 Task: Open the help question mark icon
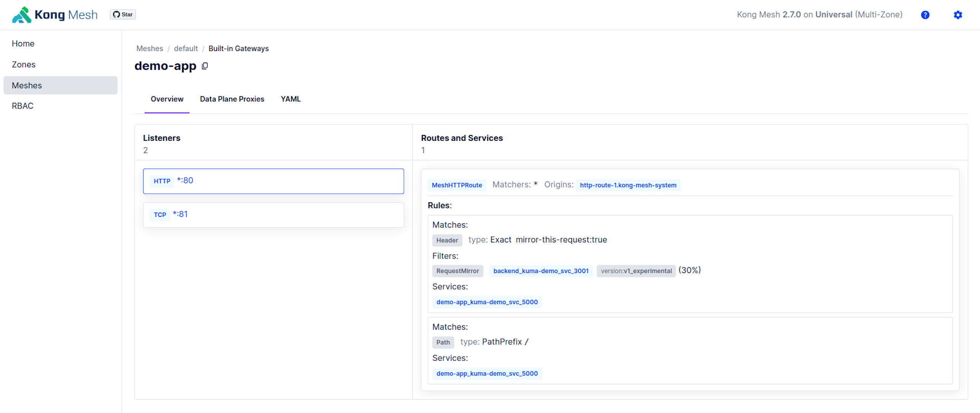(x=925, y=15)
